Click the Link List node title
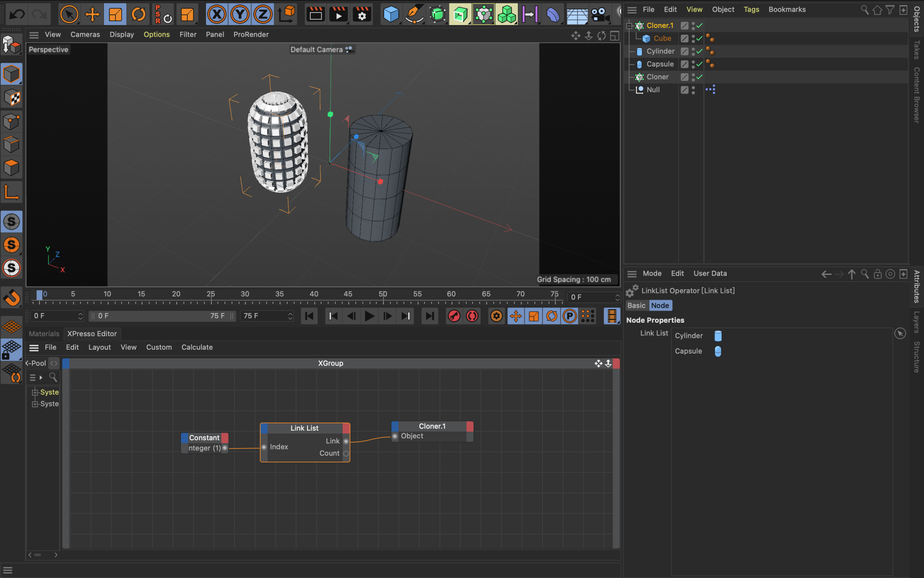 [304, 428]
